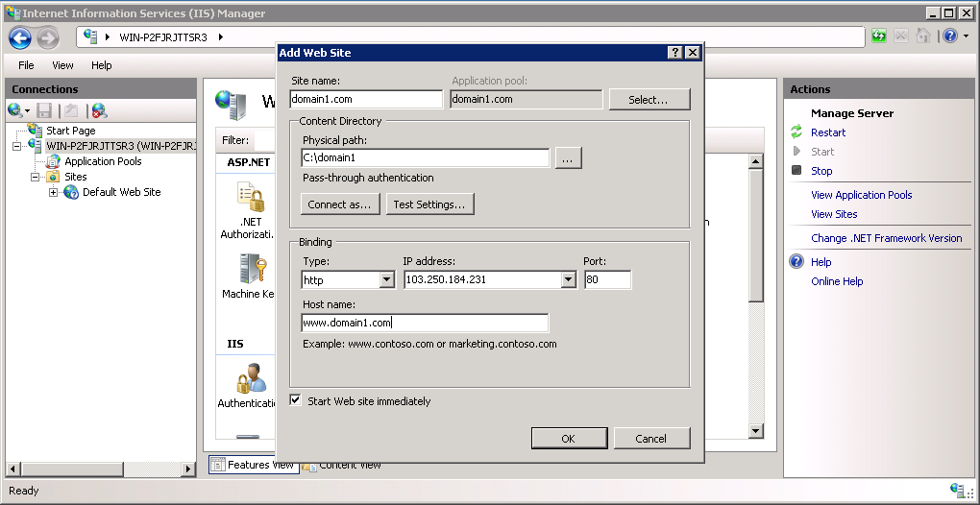This screenshot has height=505, width=980.
Task: Open the View menu
Action: click(x=62, y=65)
